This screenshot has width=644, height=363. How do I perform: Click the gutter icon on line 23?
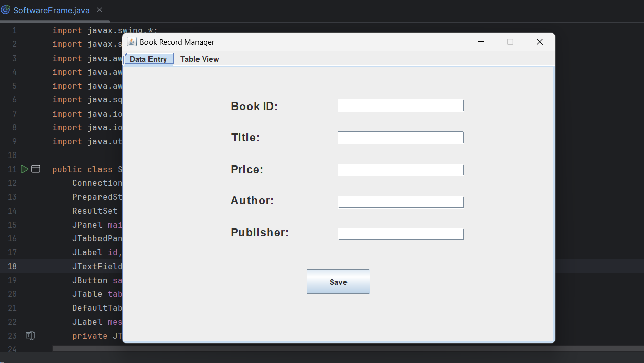(x=30, y=336)
